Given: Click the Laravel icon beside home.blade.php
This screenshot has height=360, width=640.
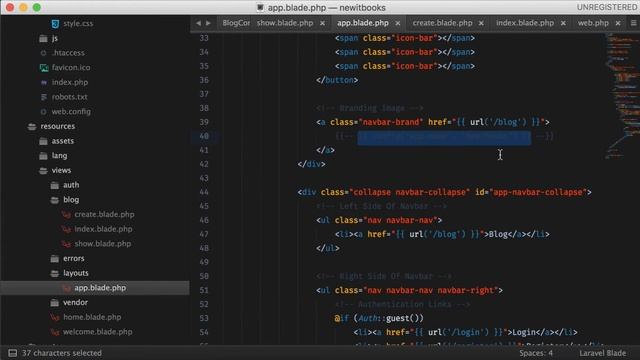Looking at the screenshot, I should pos(55,318).
